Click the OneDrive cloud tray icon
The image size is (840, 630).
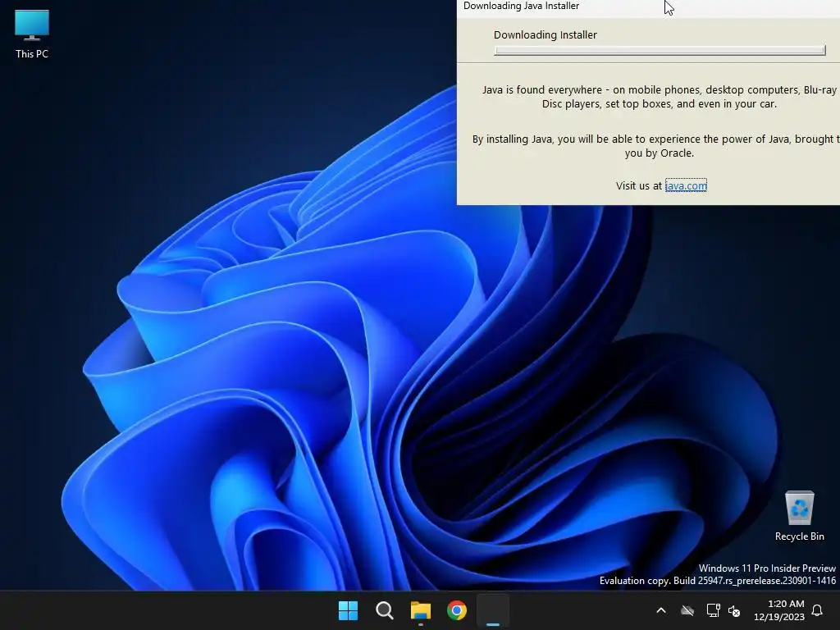[687, 610]
